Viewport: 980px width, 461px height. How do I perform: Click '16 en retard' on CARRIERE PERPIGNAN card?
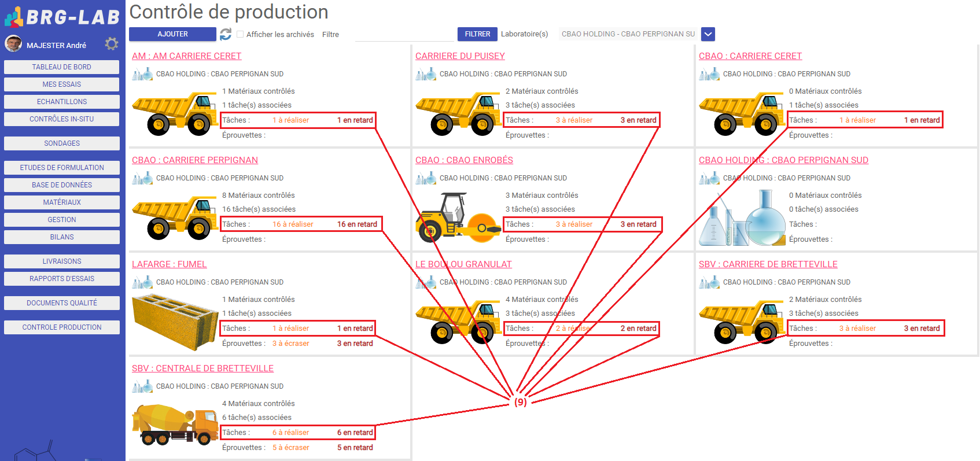pos(357,224)
